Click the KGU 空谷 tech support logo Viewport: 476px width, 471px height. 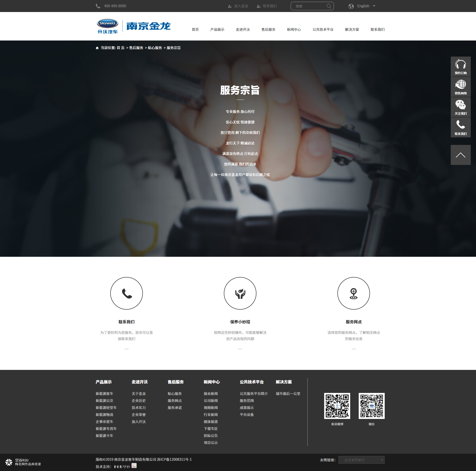(x=122, y=467)
